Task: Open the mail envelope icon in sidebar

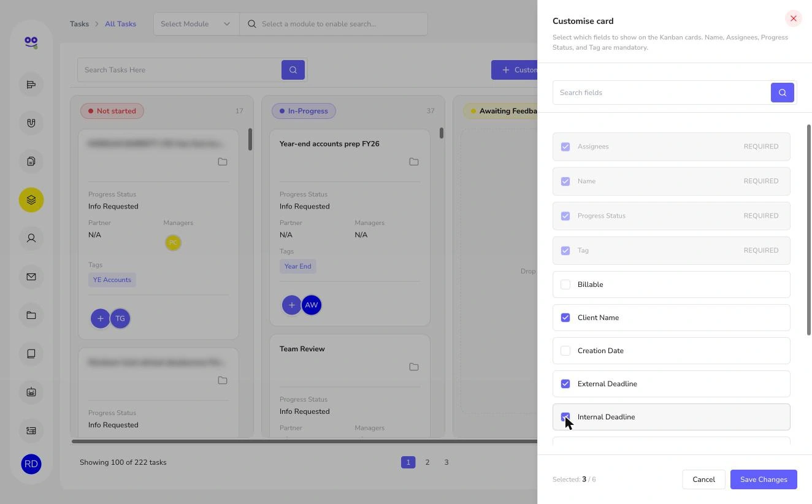Action: [31, 277]
